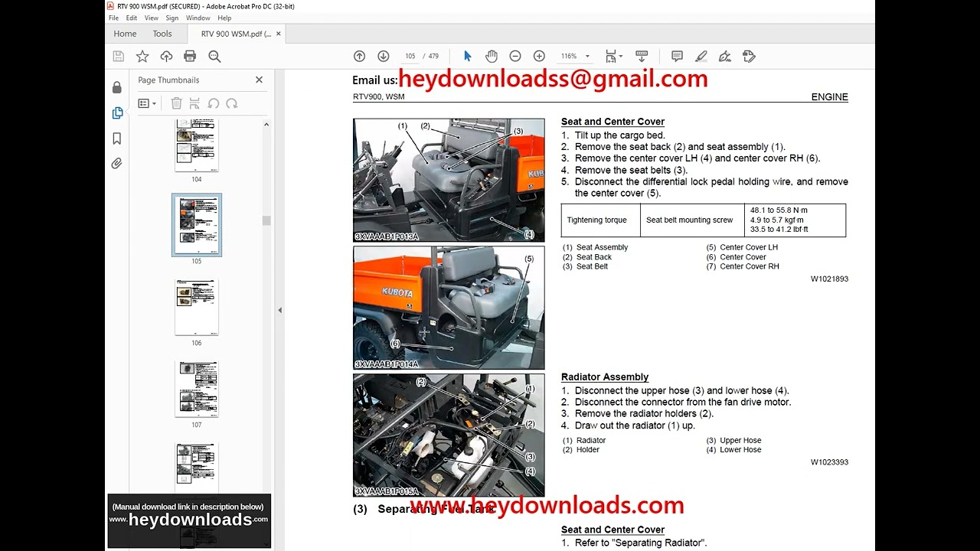Open the Edit menu
Screen dimensions: 980x551
click(x=132, y=18)
